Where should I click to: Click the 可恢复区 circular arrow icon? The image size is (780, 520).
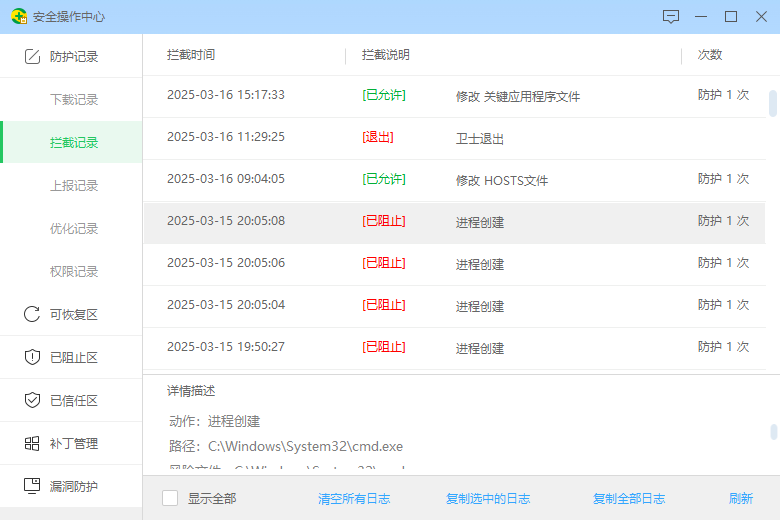(x=32, y=314)
